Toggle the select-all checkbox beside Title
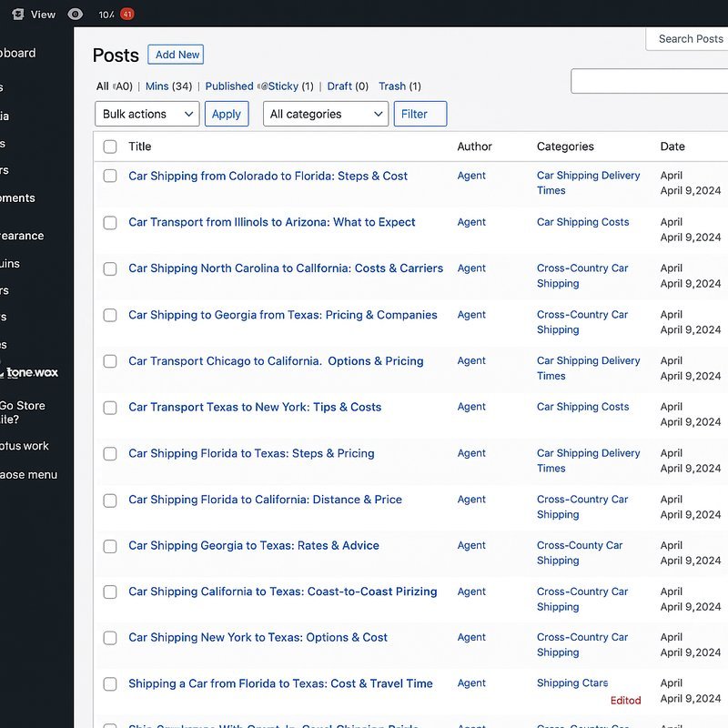The image size is (728, 728). tap(110, 147)
